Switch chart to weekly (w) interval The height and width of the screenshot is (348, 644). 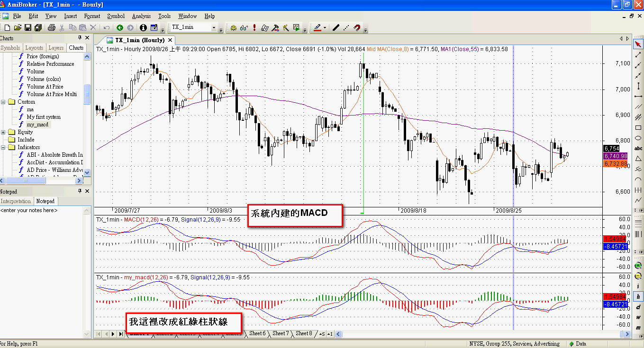(638, 317)
